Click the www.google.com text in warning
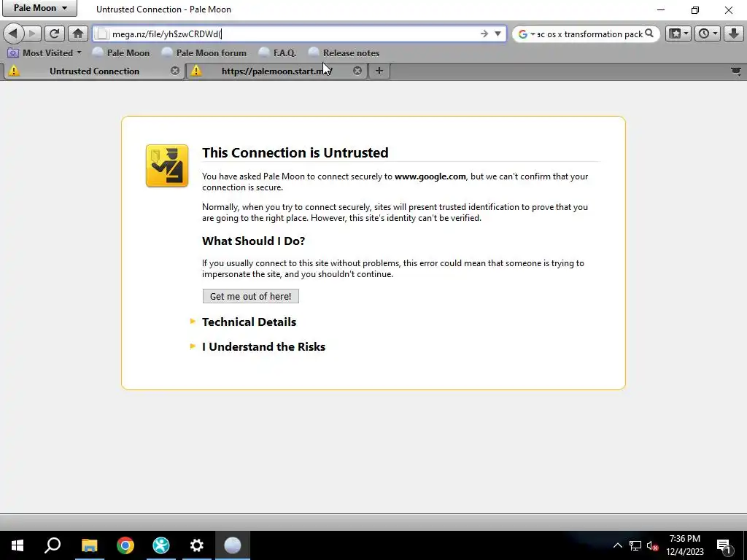This screenshot has height=560, width=747. (x=430, y=176)
